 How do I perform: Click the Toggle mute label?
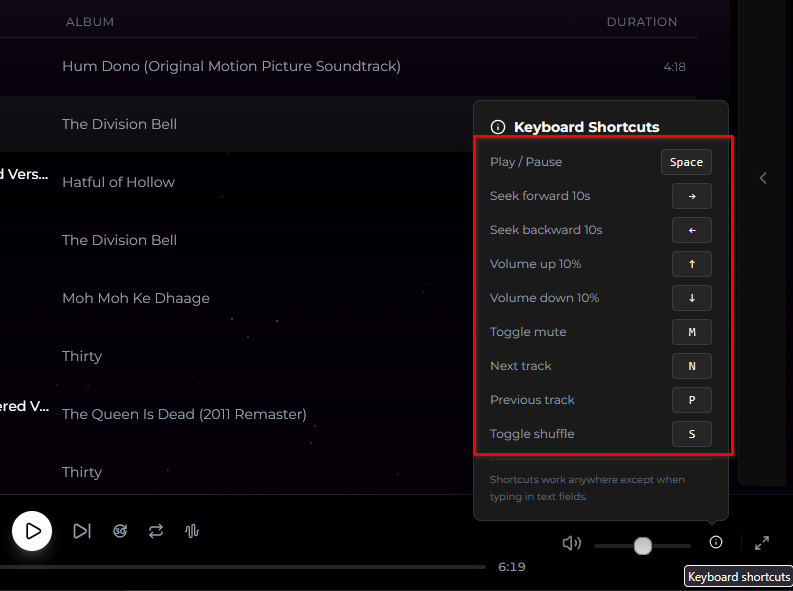click(x=528, y=332)
